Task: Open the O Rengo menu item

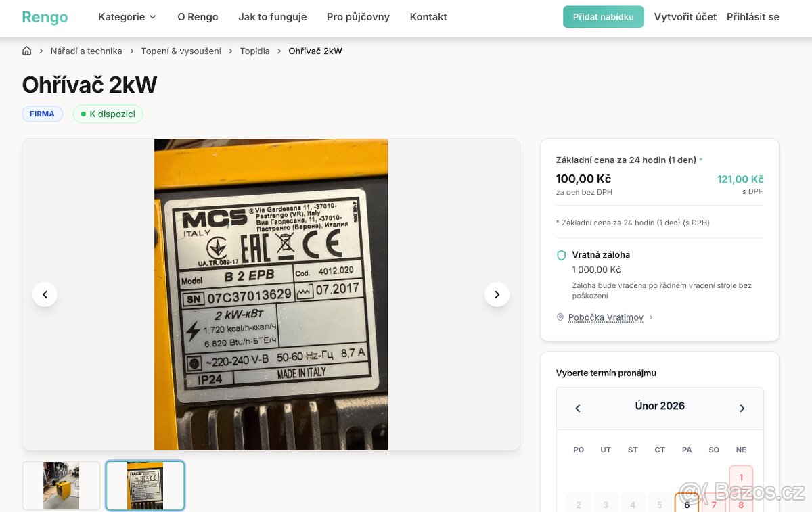Action: coord(198,17)
